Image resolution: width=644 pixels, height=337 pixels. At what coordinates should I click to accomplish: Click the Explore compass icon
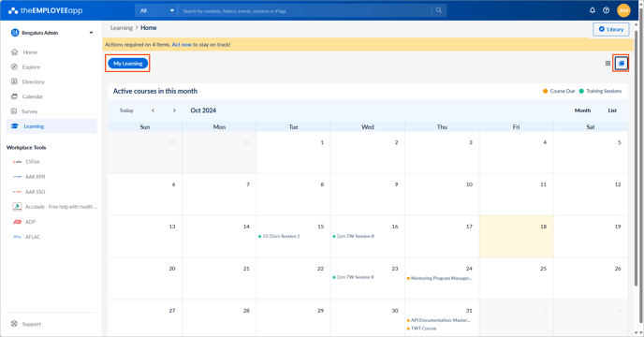(14, 67)
